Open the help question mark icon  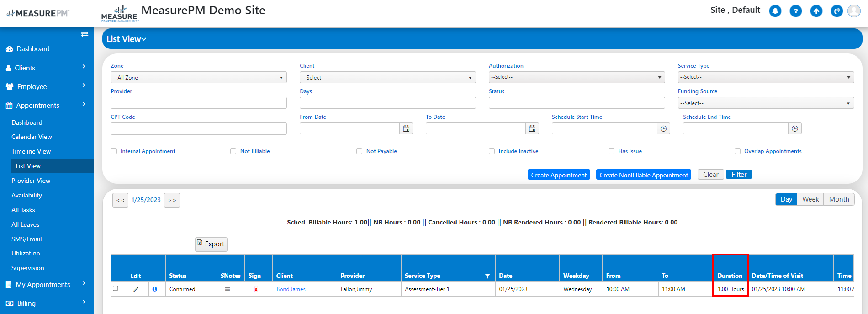(796, 11)
